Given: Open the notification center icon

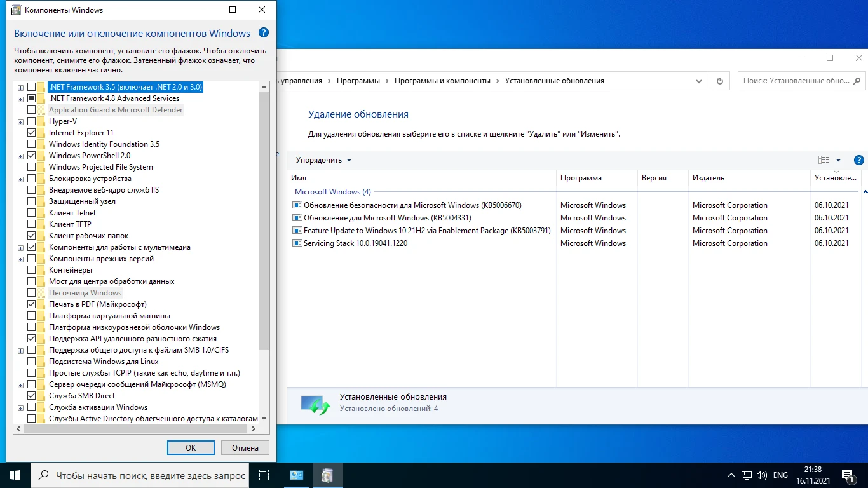Looking at the screenshot, I should [x=848, y=475].
